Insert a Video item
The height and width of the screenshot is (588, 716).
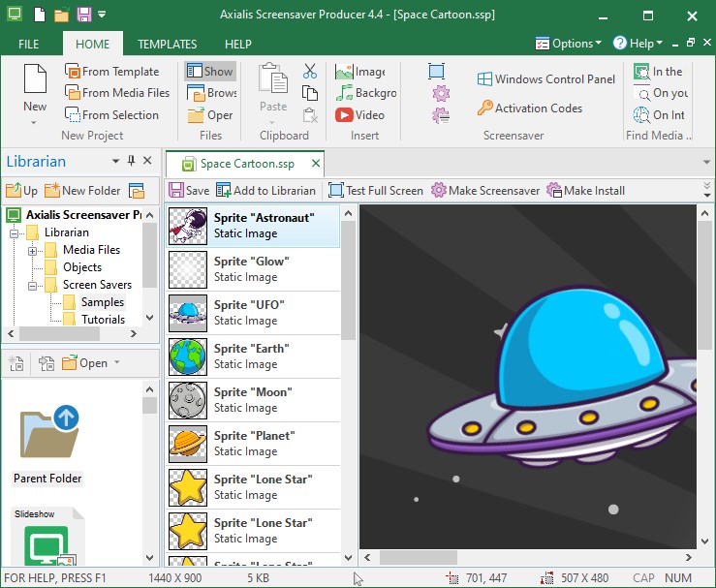[359, 114]
